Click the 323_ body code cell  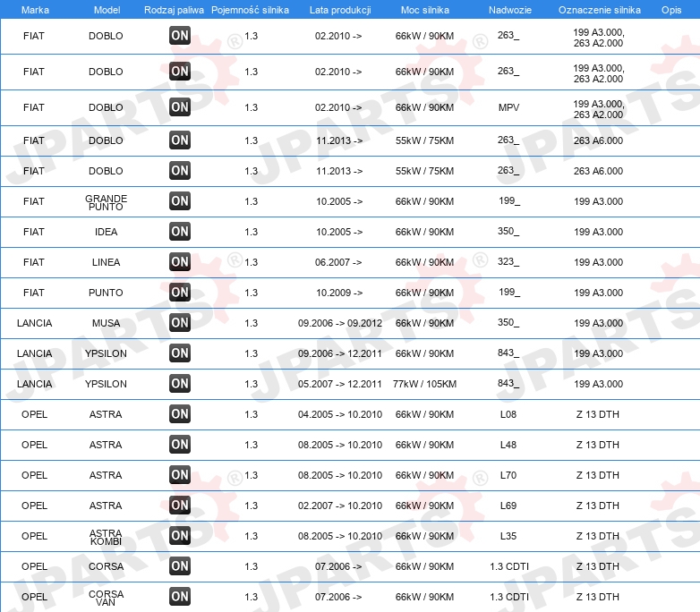[x=508, y=261]
